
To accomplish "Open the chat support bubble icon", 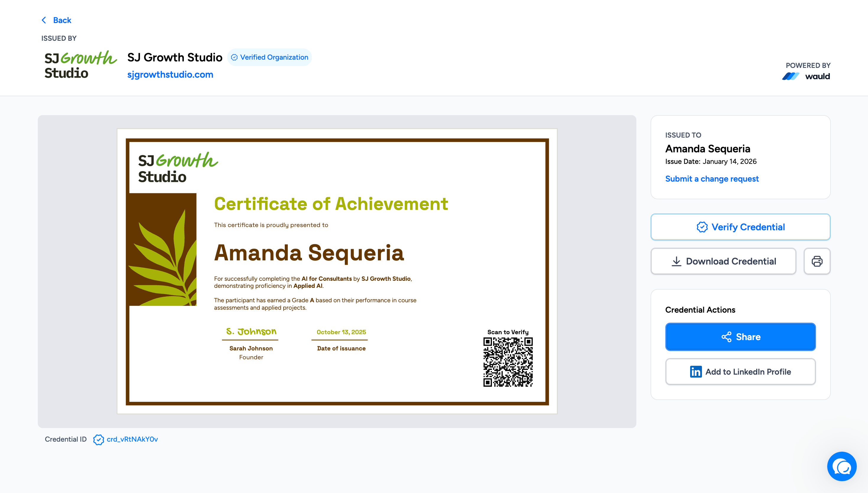I will coord(842,466).
